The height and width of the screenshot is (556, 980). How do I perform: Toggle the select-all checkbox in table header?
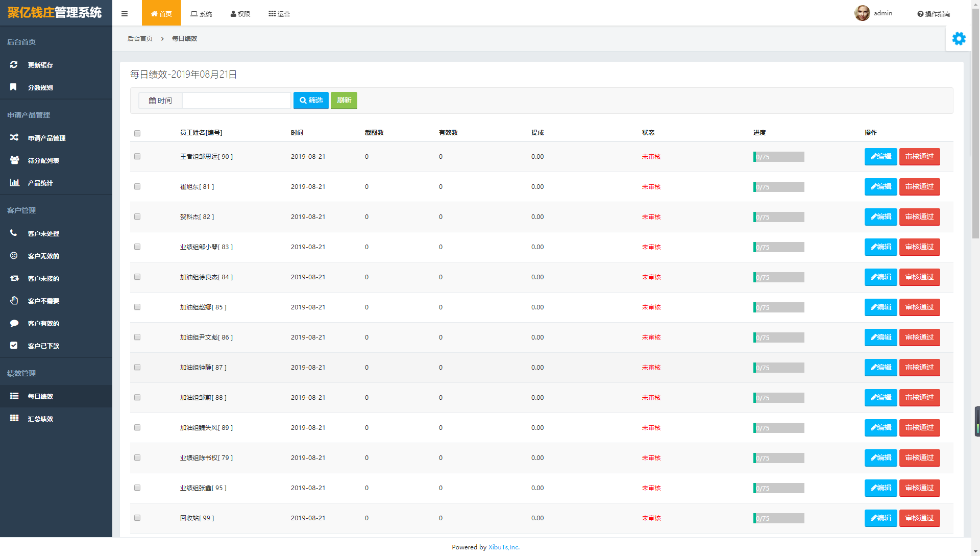click(137, 133)
